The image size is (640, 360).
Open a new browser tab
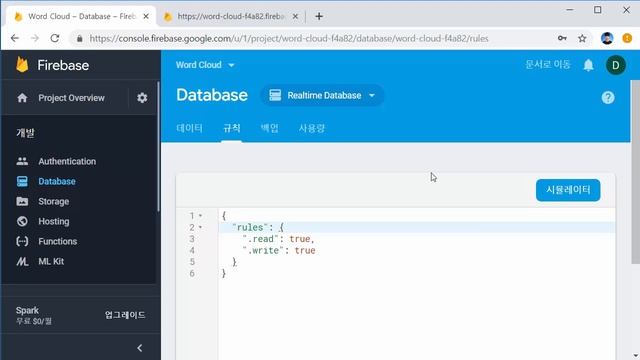coord(319,16)
